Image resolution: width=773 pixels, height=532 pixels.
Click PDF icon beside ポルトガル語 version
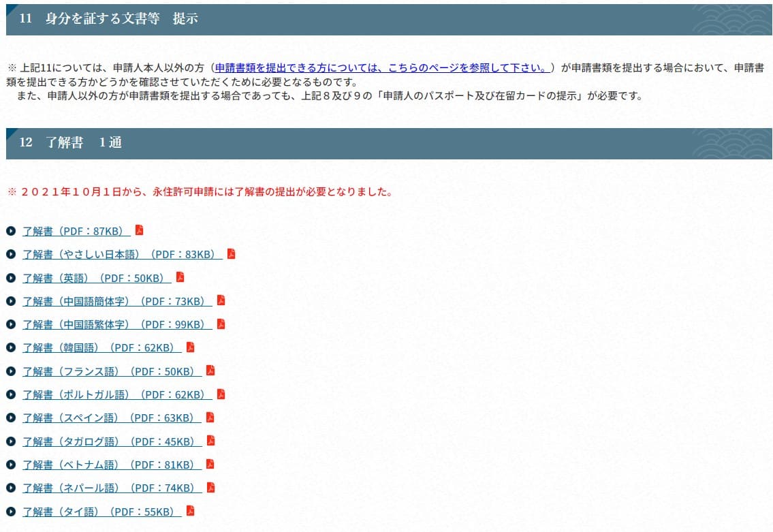pos(221,394)
